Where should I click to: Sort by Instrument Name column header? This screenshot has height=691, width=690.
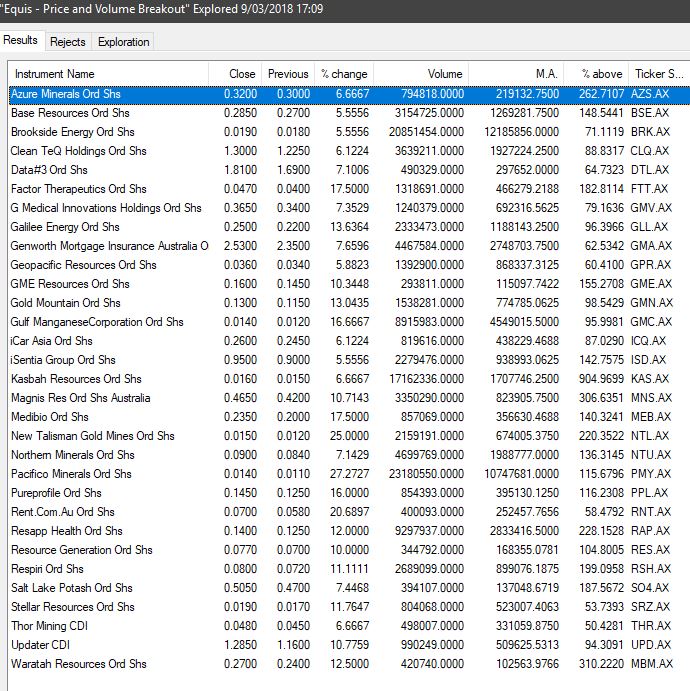(108, 74)
